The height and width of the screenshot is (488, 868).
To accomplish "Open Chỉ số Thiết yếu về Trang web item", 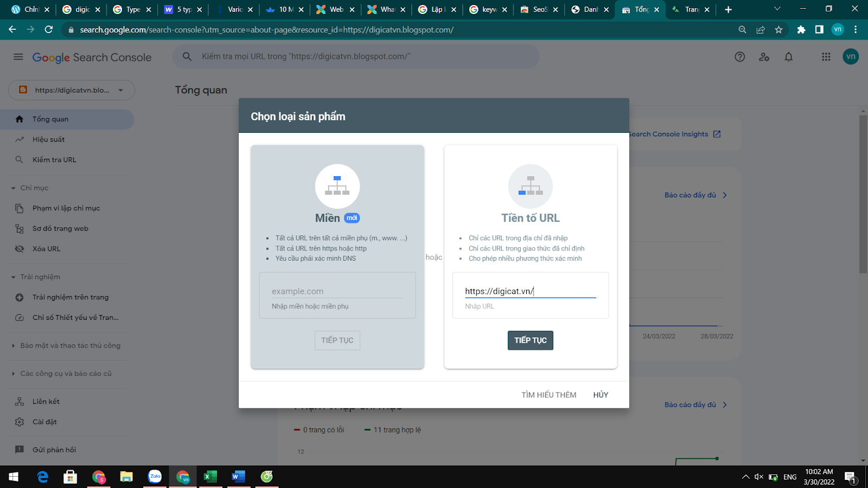I will pos(67,318).
